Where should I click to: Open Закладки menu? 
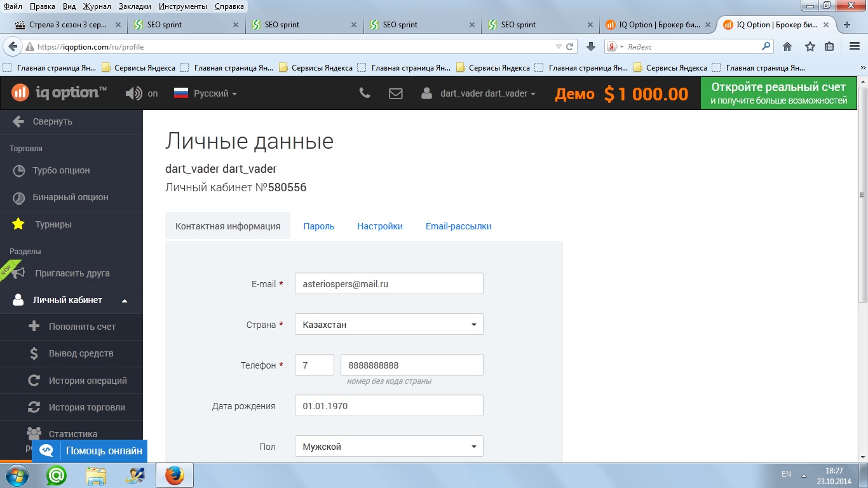[x=133, y=6]
